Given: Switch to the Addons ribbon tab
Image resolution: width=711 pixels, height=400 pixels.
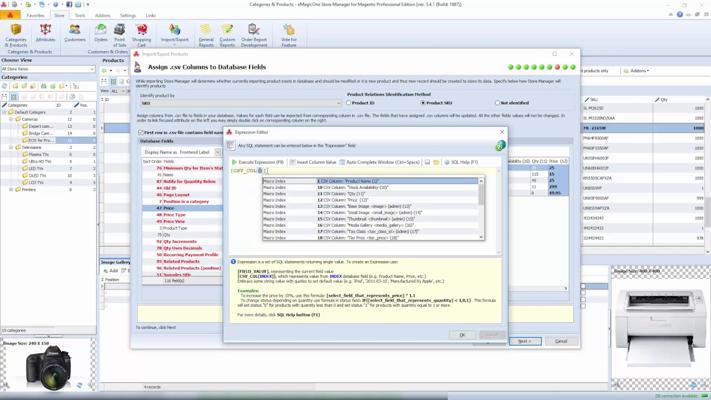Looking at the screenshot, I should point(102,15).
